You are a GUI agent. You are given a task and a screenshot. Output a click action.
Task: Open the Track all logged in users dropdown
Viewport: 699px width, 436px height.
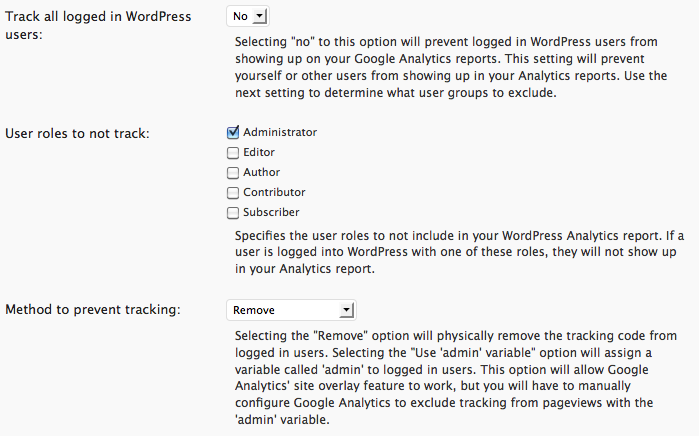click(x=247, y=16)
